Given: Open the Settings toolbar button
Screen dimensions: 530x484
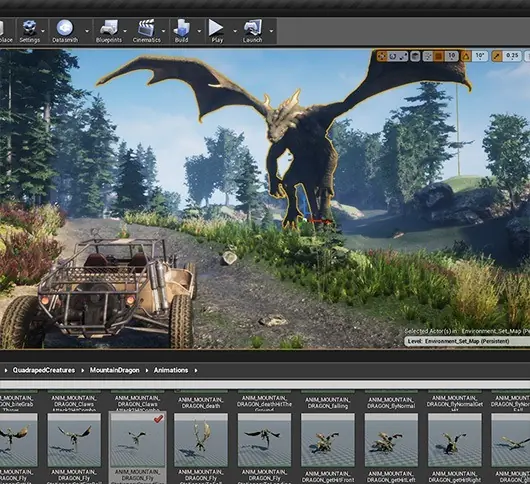Looking at the screenshot, I should 29,31.
